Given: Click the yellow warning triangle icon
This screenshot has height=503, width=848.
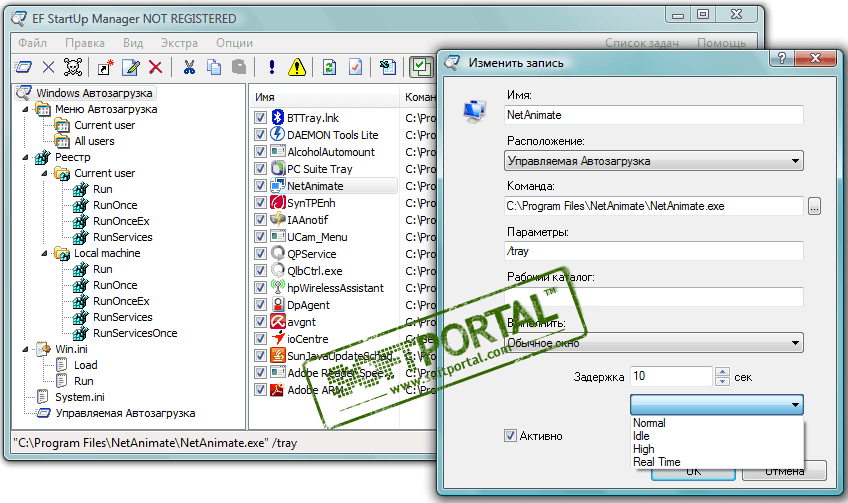Looking at the screenshot, I should tap(297, 67).
